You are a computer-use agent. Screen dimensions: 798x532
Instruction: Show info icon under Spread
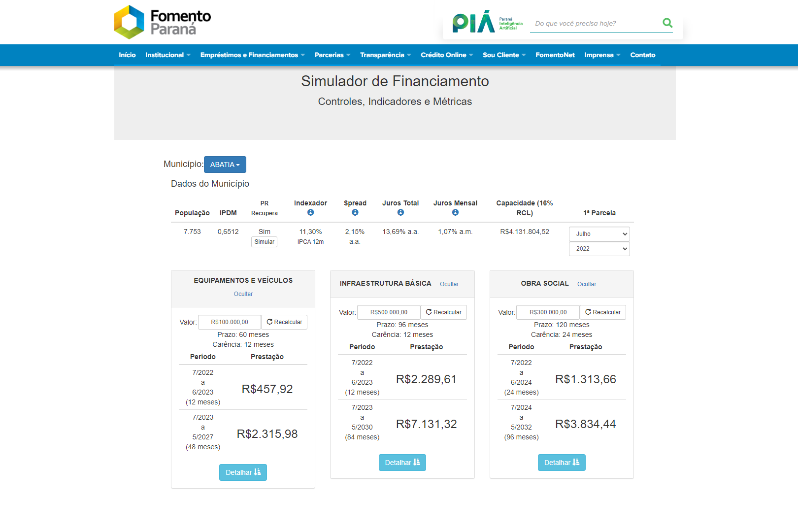click(x=355, y=212)
